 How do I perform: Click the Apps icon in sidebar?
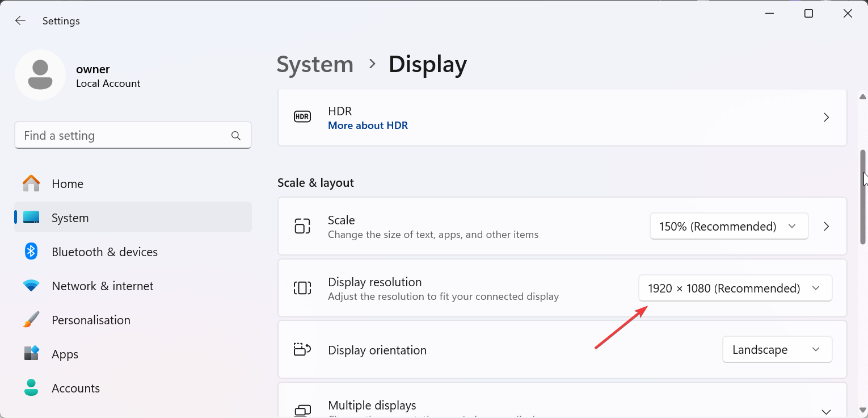point(31,354)
